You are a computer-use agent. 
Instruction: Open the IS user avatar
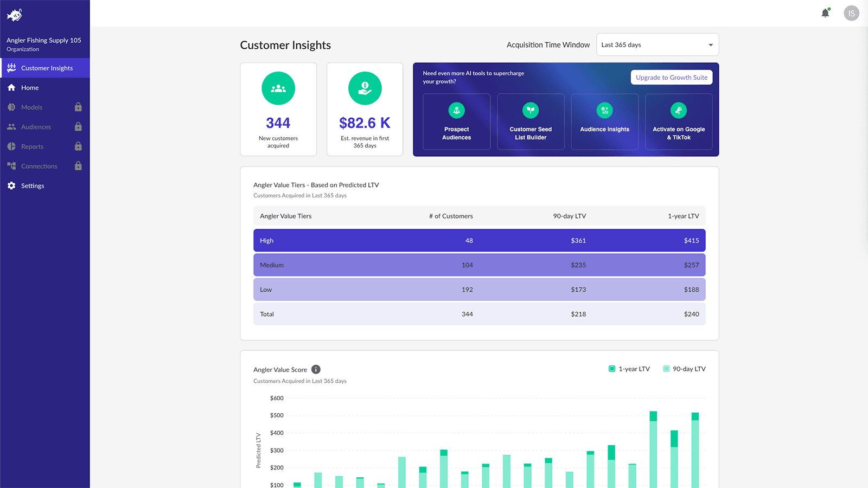(851, 13)
